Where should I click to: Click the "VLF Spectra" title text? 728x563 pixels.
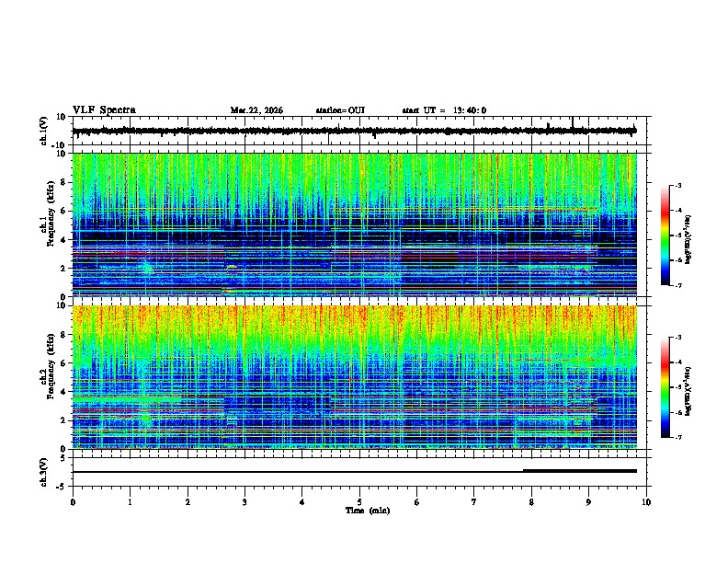[104, 110]
